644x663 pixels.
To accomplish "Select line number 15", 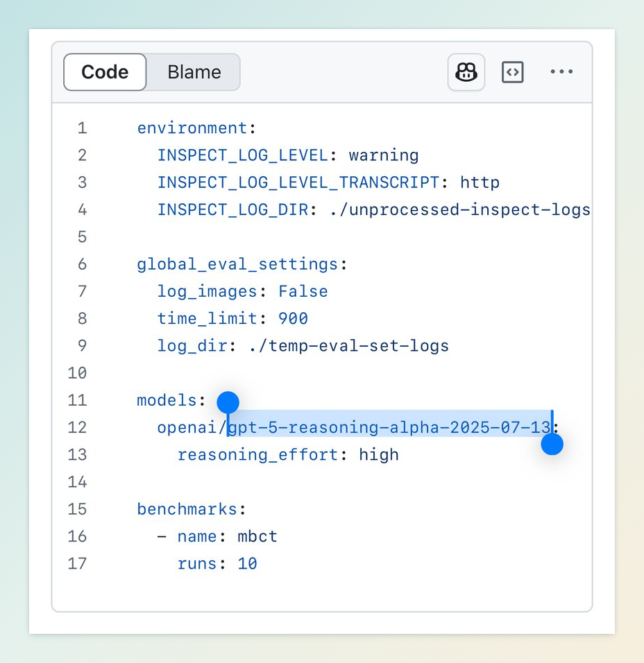I will pos(78,509).
